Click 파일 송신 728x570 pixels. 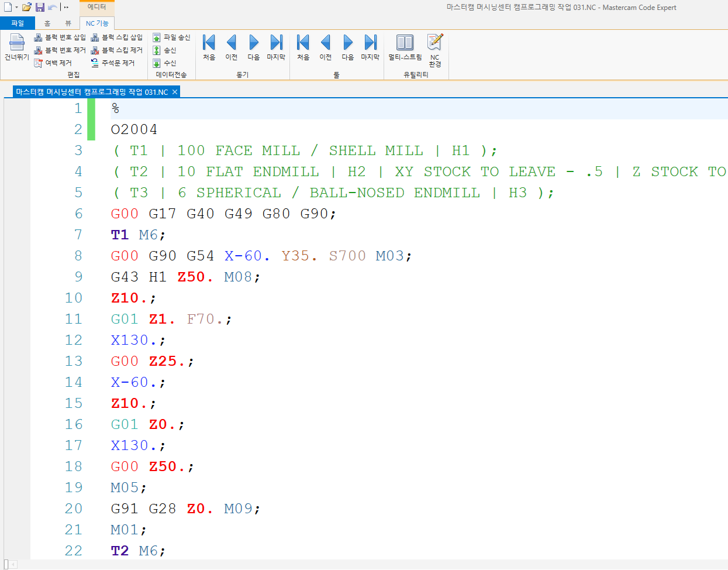171,37
